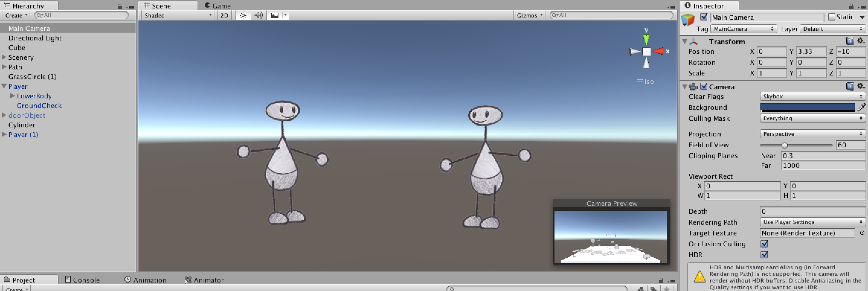The image size is (868, 291).
Task: Disable the HDR checkbox
Action: pyautogui.click(x=764, y=255)
